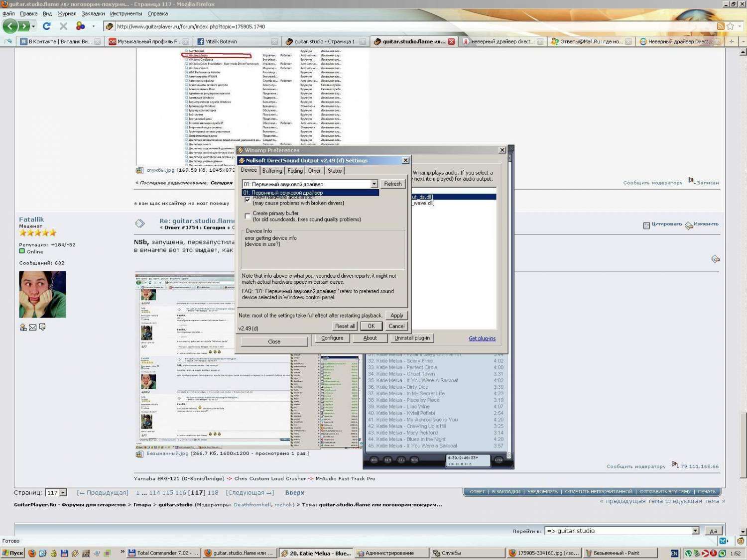The image size is (747, 560).
Task: Click the да go button
Action: point(713,531)
